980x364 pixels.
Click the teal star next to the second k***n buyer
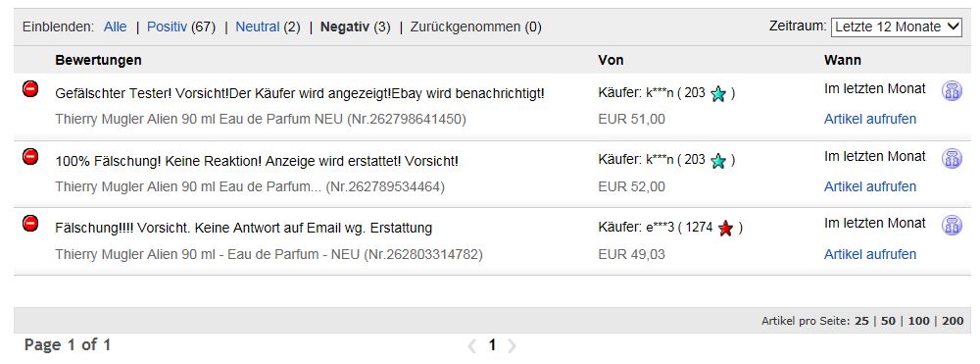(x=718, y=161)
